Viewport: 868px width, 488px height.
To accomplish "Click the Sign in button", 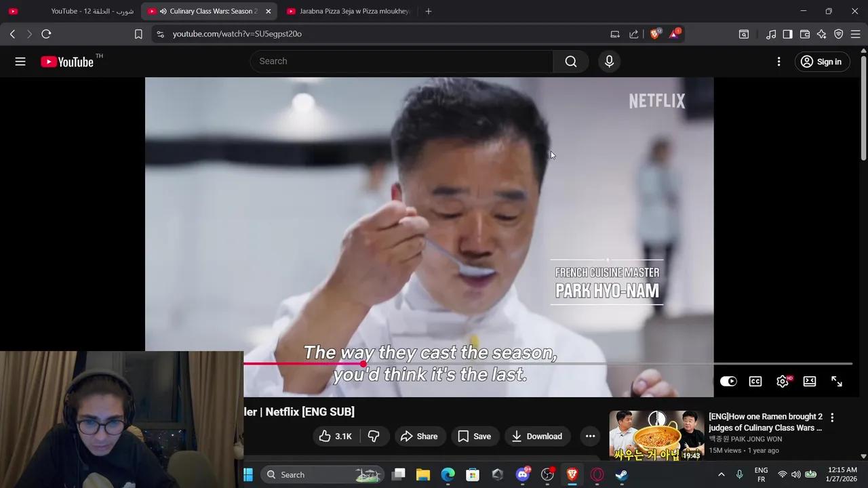I will point(821,62).
